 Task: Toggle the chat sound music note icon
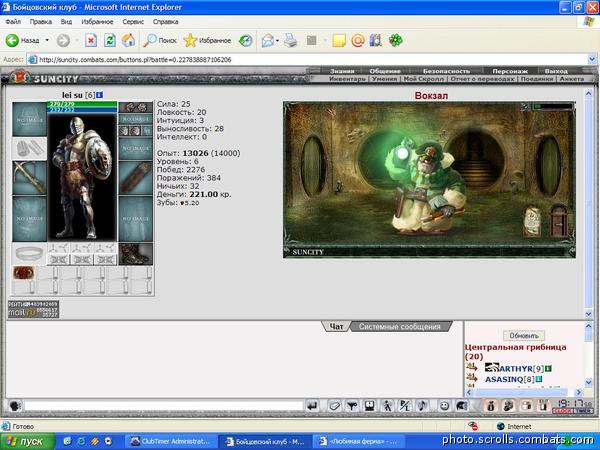[x=422, y=406]
